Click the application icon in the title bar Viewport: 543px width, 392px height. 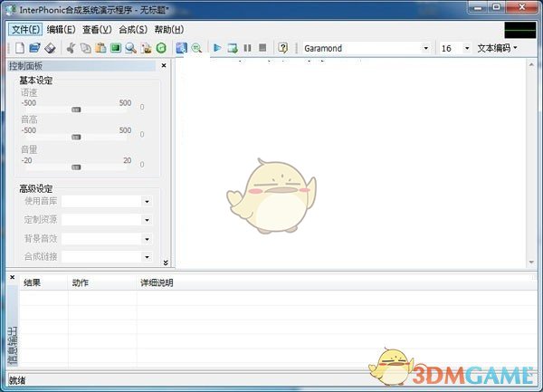[x=11, y=10]
